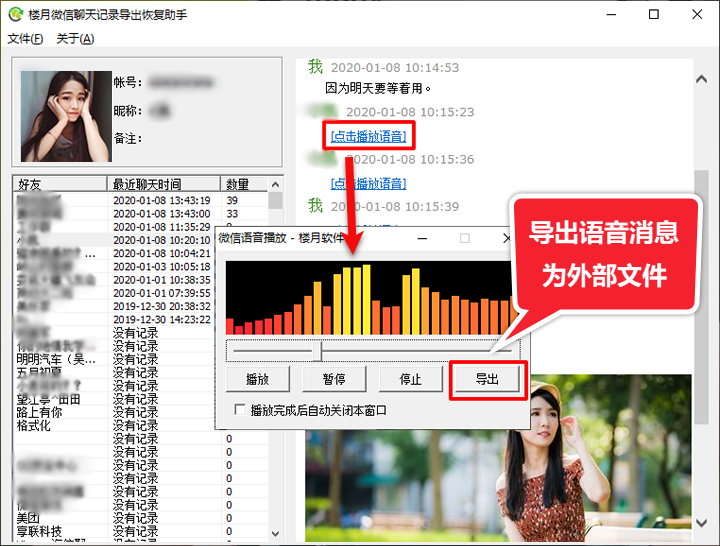Click chat pane scroll up arrow

(701, 79)
